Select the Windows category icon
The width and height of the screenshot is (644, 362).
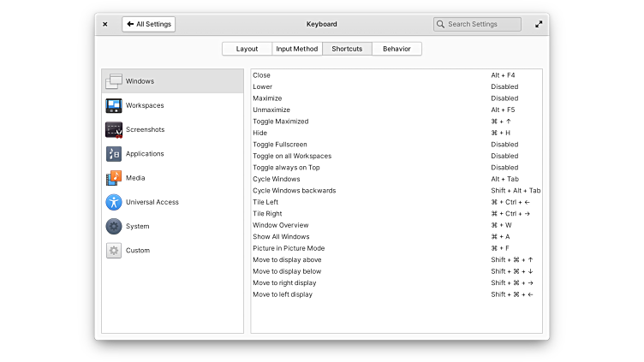pyautogui.click(x=114, y=81)
